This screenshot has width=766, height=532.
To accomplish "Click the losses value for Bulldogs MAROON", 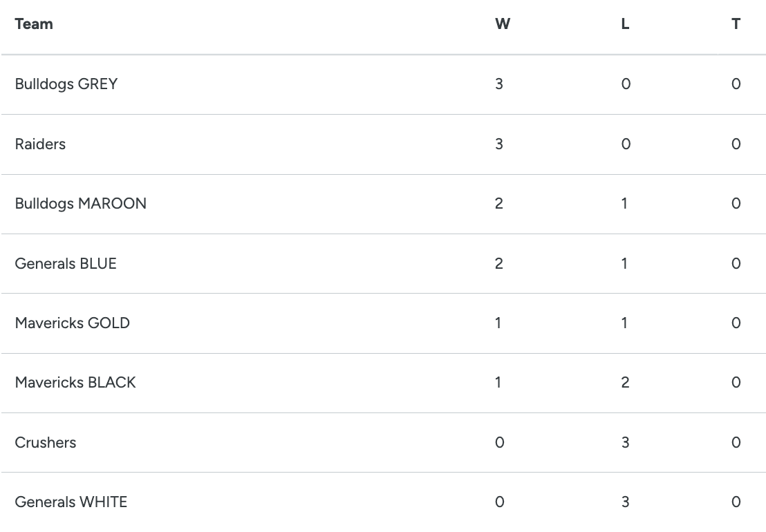I will [x=625, y=204].
